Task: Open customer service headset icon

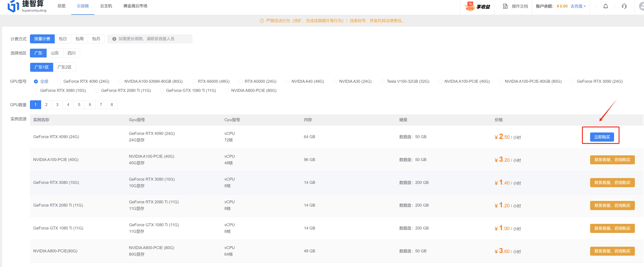Action: [624, 6]
